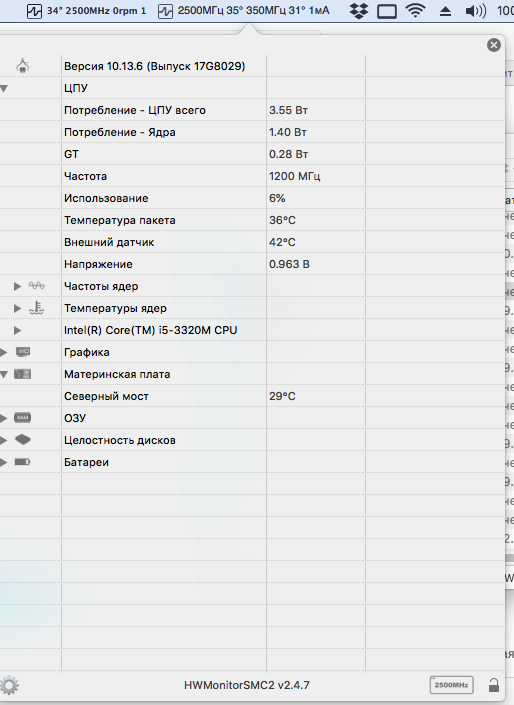Click the 0.963 В voltage value

[289, 264]
